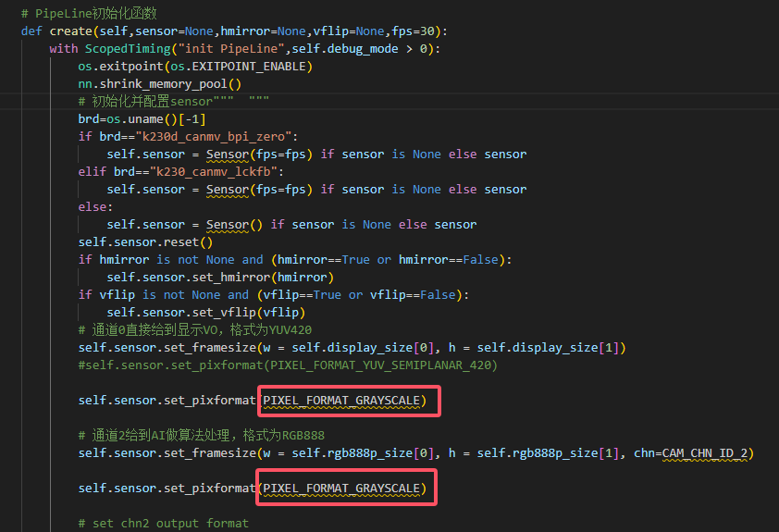This screenshot has height=532, width=779.
Task: Place cursor on nn.shrink_memory_pool() line
Action: [159, 83]
